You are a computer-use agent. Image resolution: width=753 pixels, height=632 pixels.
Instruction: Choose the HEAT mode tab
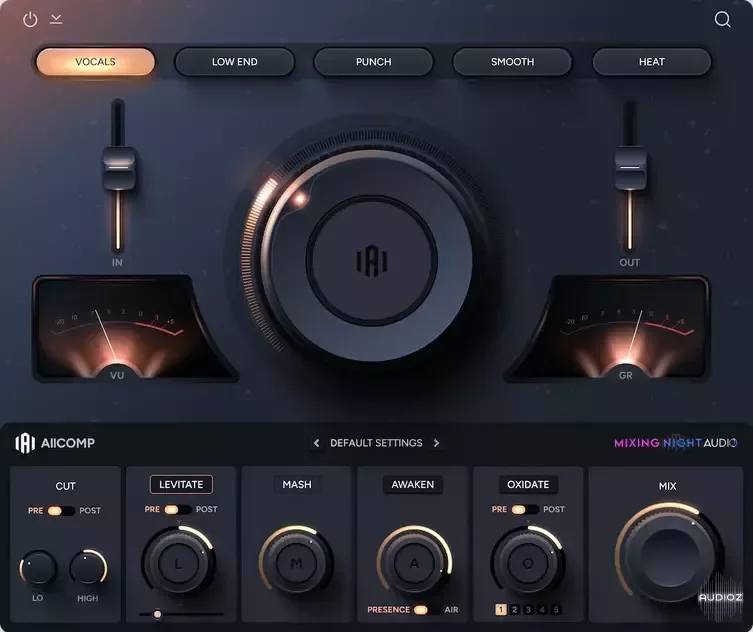(652, 61)
